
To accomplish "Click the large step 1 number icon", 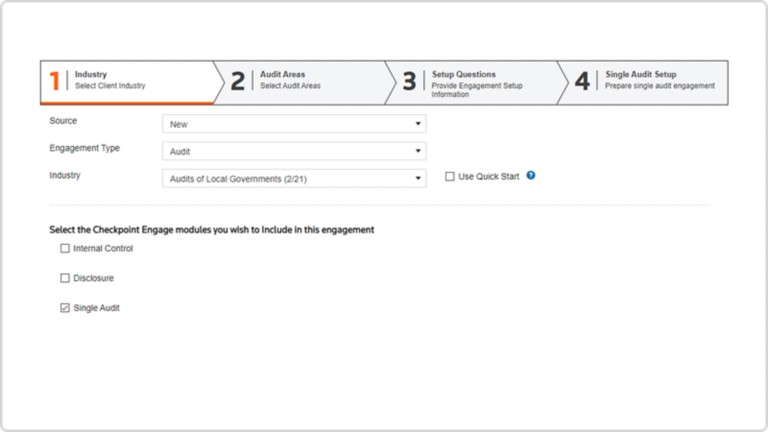I will coord(54,81).
